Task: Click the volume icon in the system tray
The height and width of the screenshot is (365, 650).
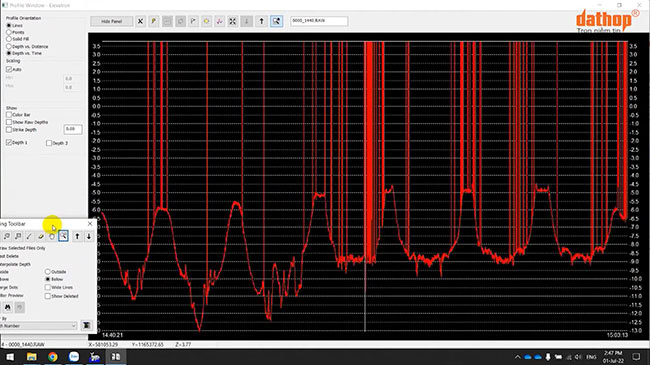Action: click(x=578, y=357)
